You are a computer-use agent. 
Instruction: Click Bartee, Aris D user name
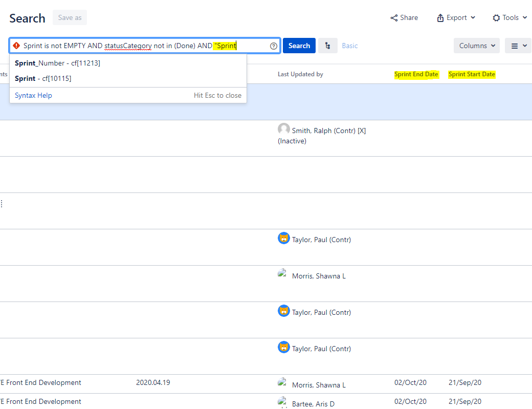click(313, 404)
